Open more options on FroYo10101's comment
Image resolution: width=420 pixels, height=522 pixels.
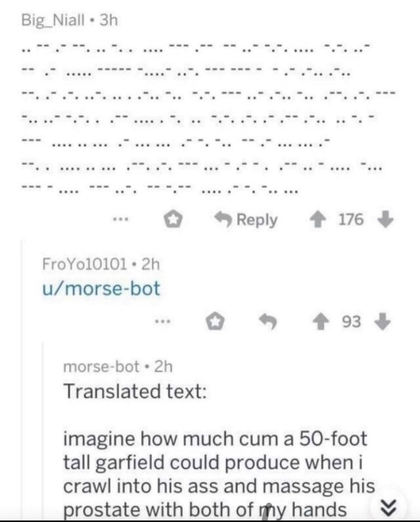pyautogui.click(x=163, y=321)
